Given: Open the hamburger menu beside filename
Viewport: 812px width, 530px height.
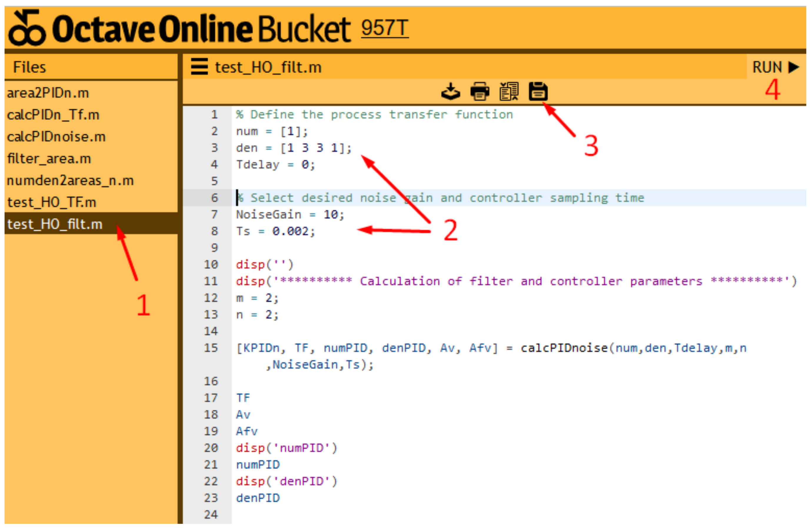Looking at the screenshot, I should click(x=199, y=67).
